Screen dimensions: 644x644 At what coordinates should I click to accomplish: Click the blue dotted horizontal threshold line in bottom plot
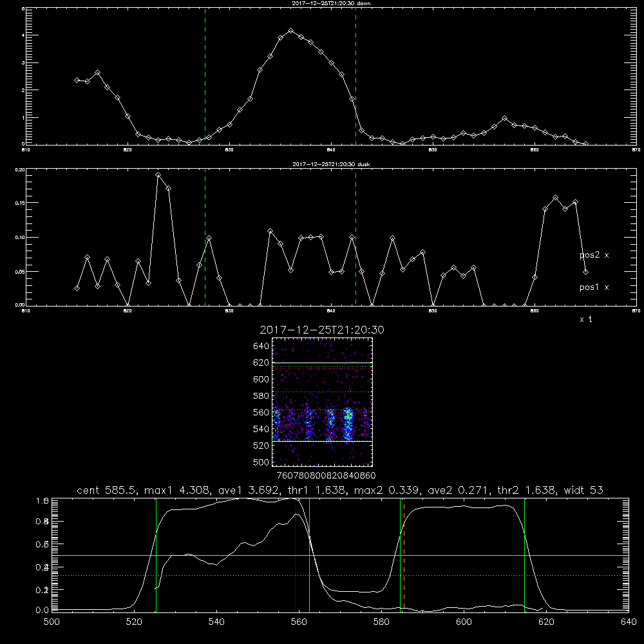click(x=340, y=575)
